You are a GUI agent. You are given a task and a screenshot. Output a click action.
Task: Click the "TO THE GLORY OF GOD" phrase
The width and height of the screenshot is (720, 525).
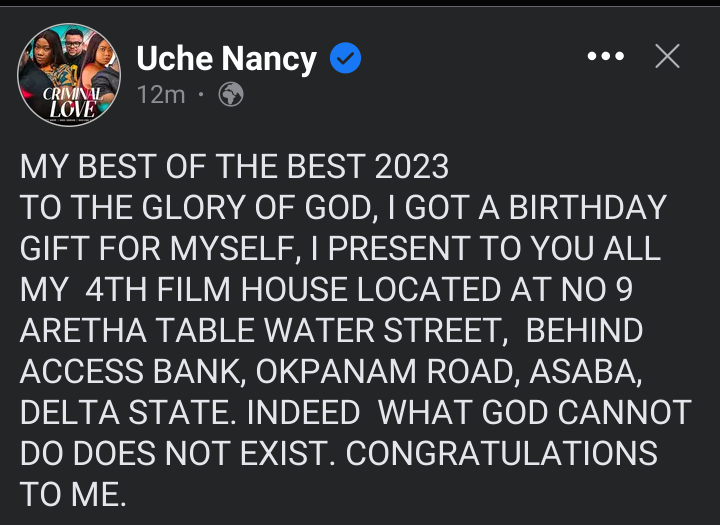coord(208,207)
